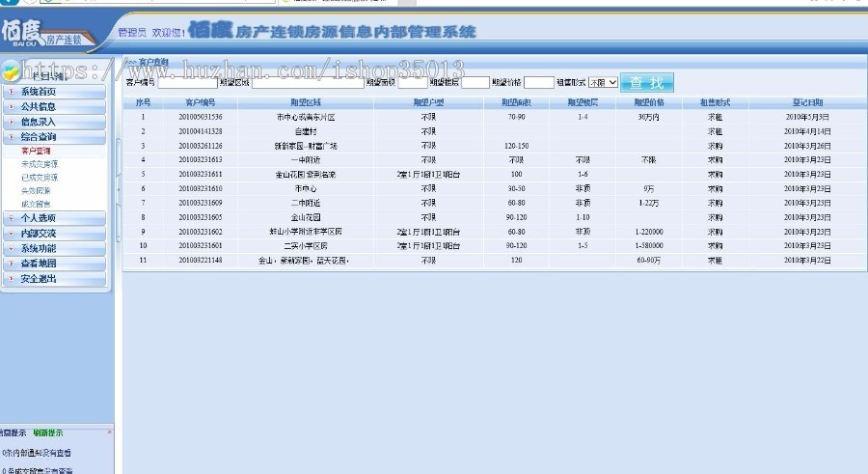Click the colorful cube icon atop the sidebar

point(11,72)
